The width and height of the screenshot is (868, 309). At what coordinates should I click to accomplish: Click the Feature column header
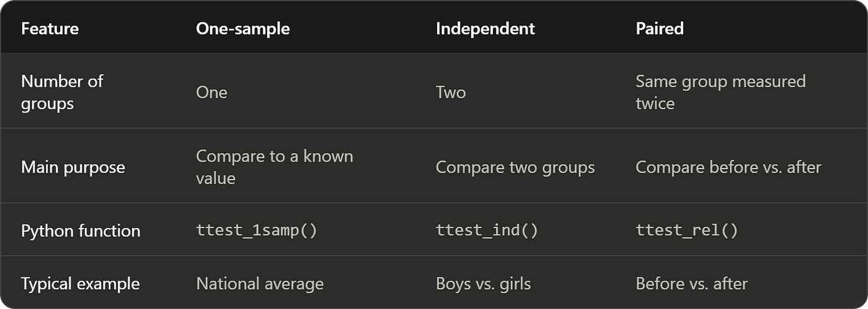50,28
